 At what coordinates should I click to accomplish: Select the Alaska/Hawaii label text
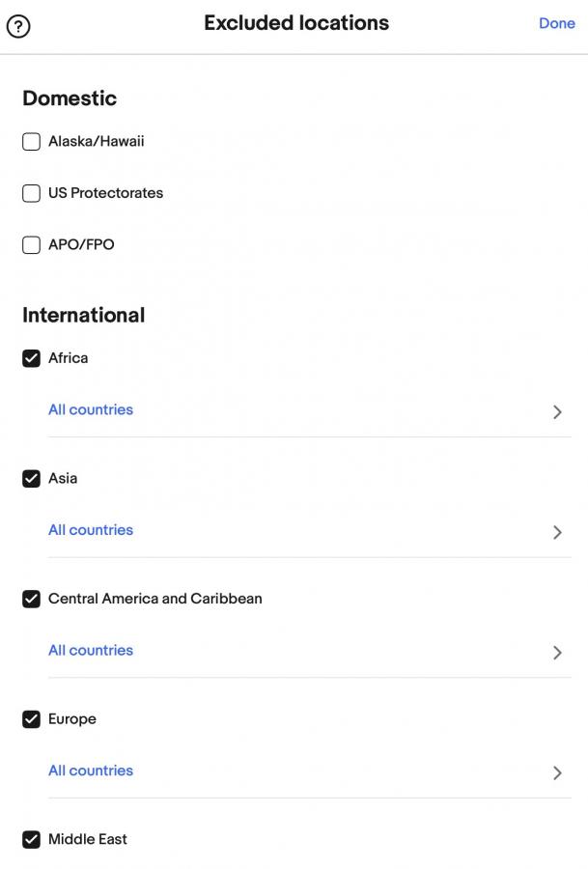tap(96, 141)
